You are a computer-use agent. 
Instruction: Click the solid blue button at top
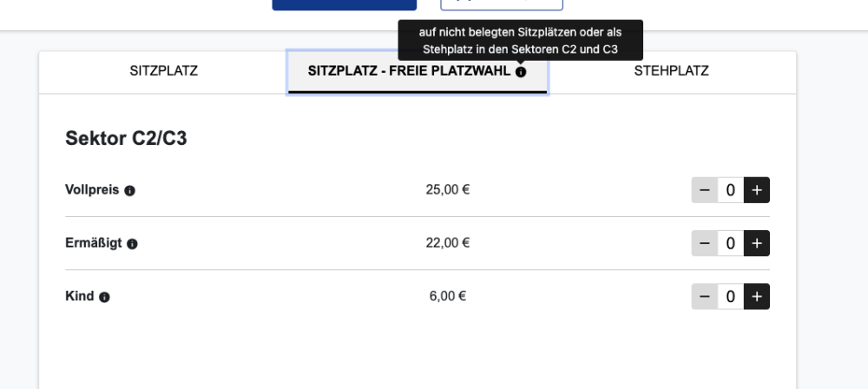pos(344,4)
